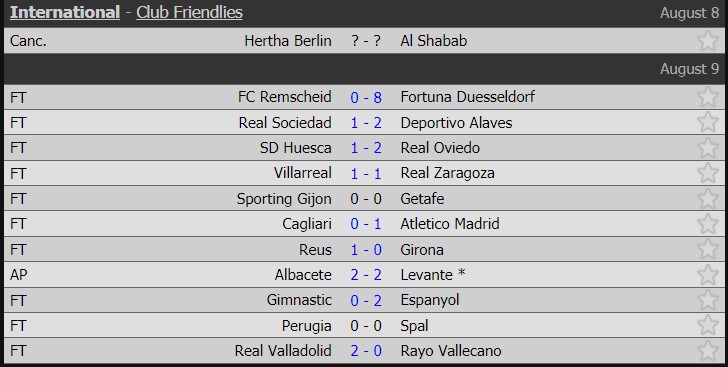
Task: Open the 0 - 8 score details
Action: click(366, 97)
